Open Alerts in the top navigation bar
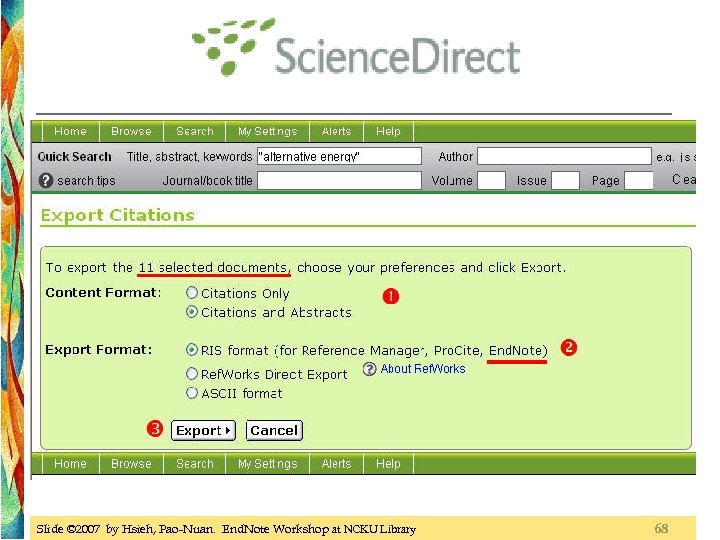The image size is (720, 540). click(x=337, y=131)
